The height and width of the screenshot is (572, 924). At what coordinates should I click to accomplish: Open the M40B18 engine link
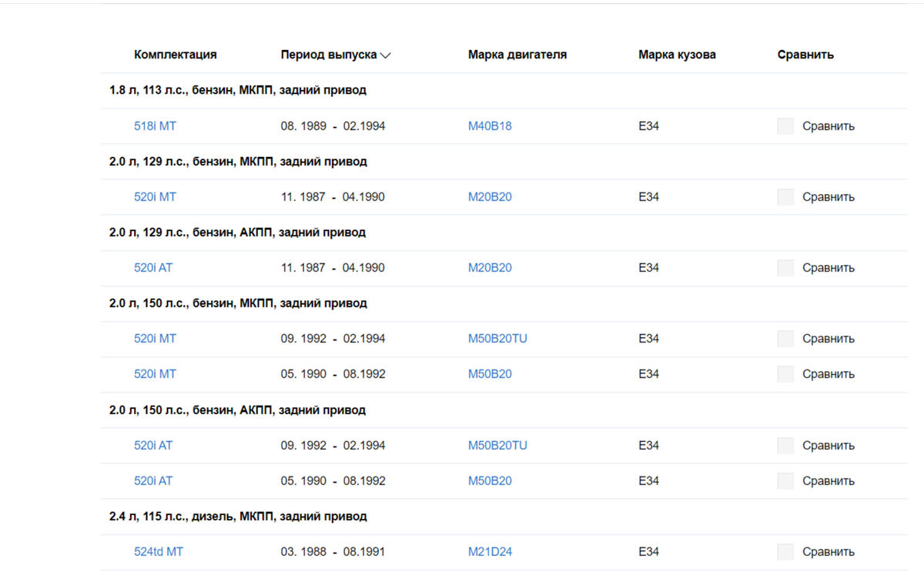pos(490,126)
